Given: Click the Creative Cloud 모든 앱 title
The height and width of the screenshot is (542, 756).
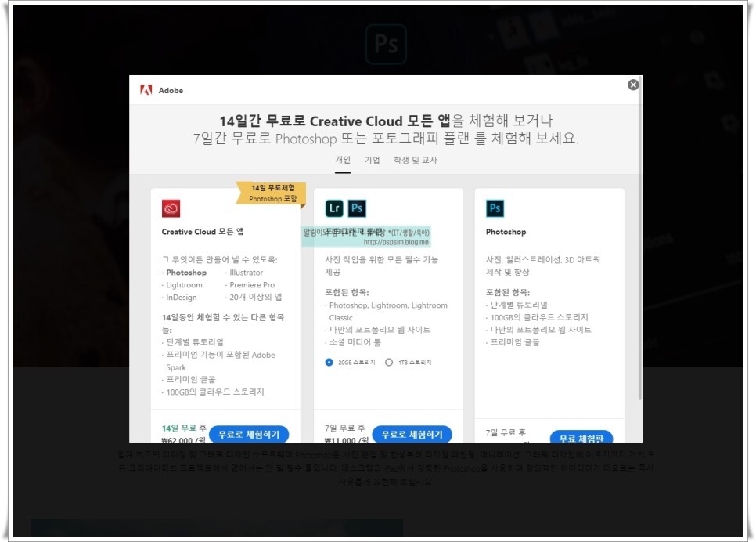Looking at the screenshot, I should [x=203, y=232].
